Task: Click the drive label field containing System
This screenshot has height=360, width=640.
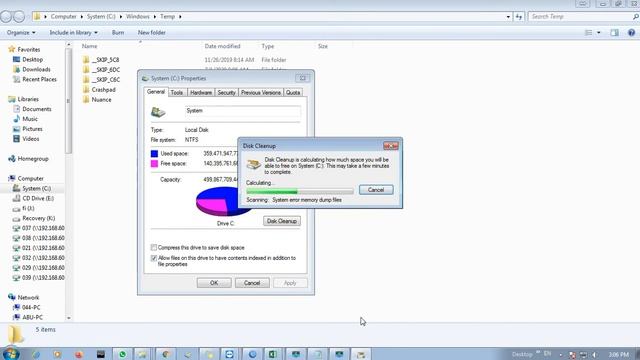Action: (x=243, y=111)
